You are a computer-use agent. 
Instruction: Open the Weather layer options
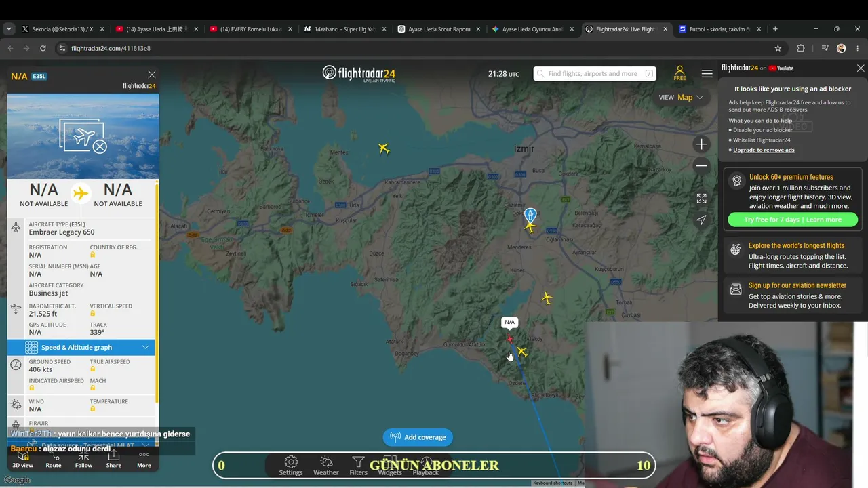point(326,466)
